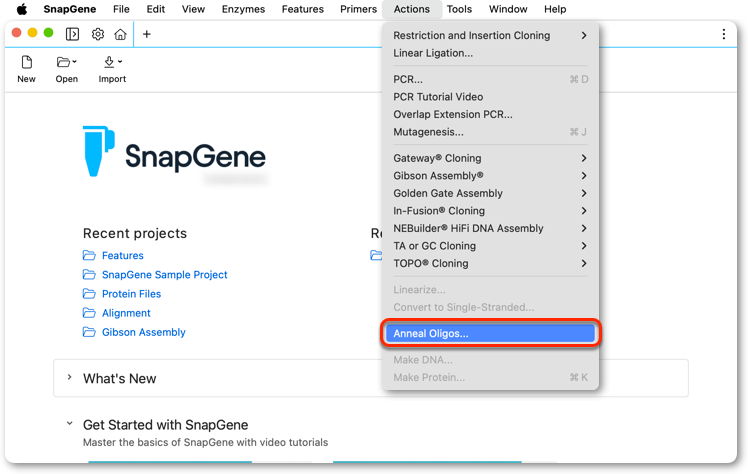The image size is (748, 474).
Task: Open the Primers menu
Action: pyautogui.click(x=358, y=9)
